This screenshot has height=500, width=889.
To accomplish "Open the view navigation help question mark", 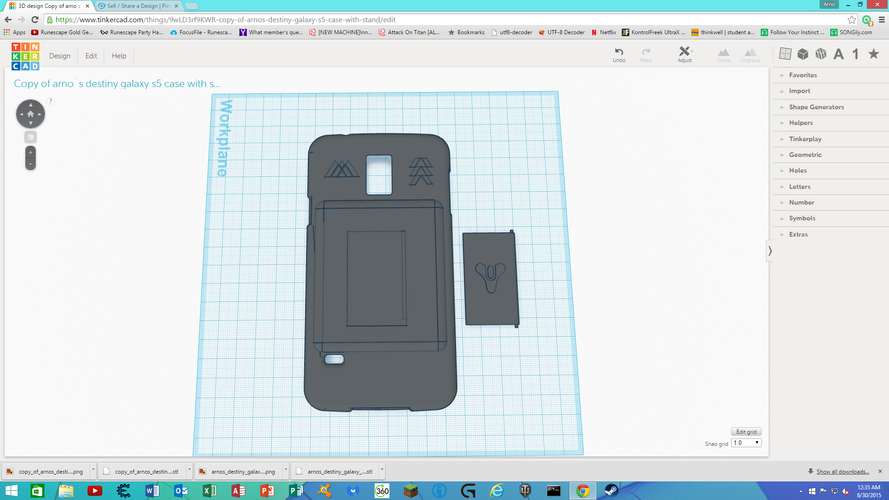I will pos(50,101).
